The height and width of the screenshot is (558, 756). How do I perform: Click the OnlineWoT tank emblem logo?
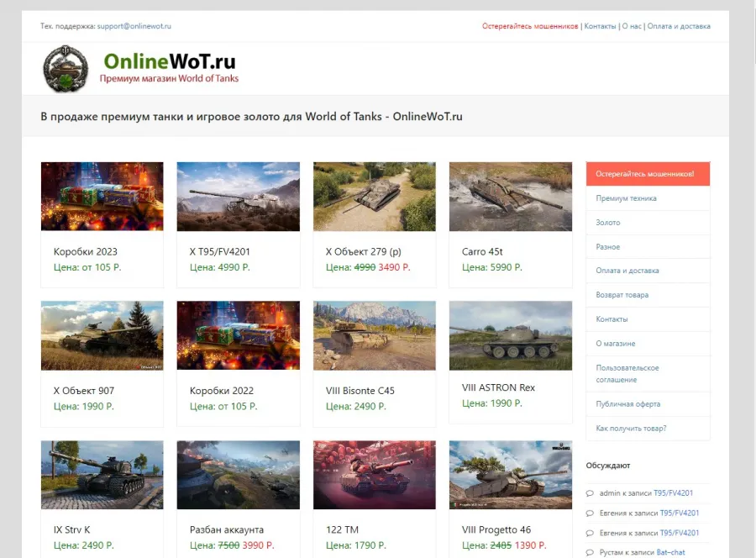coord(66,68)
